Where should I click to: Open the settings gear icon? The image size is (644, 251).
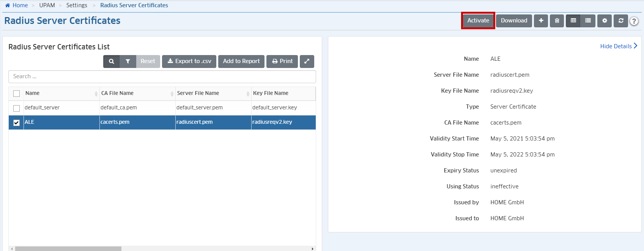coord(605,21)
